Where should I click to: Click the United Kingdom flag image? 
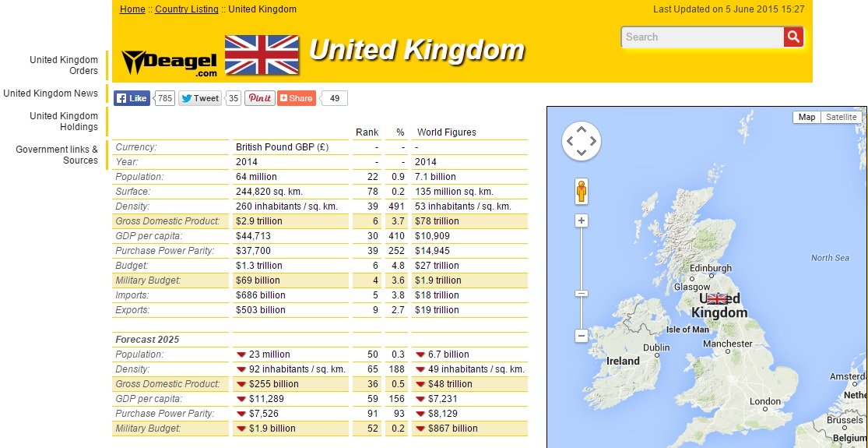coord(262,55)
